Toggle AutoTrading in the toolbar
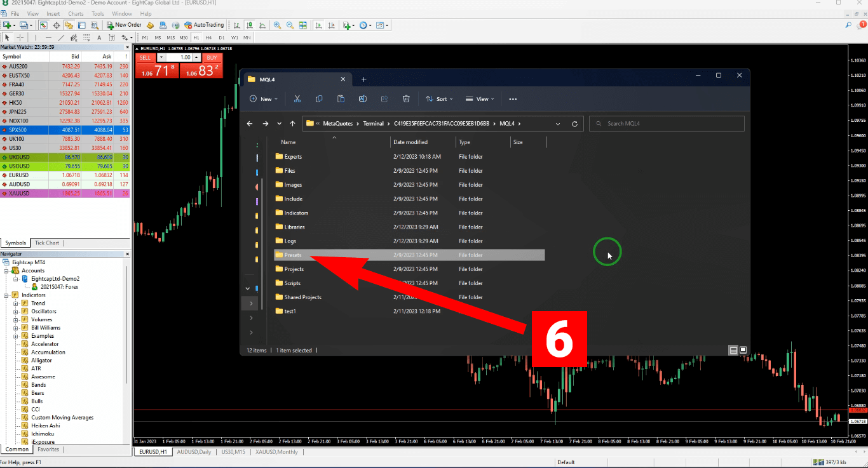Screen dimensions: 868x468 point(204,25)
